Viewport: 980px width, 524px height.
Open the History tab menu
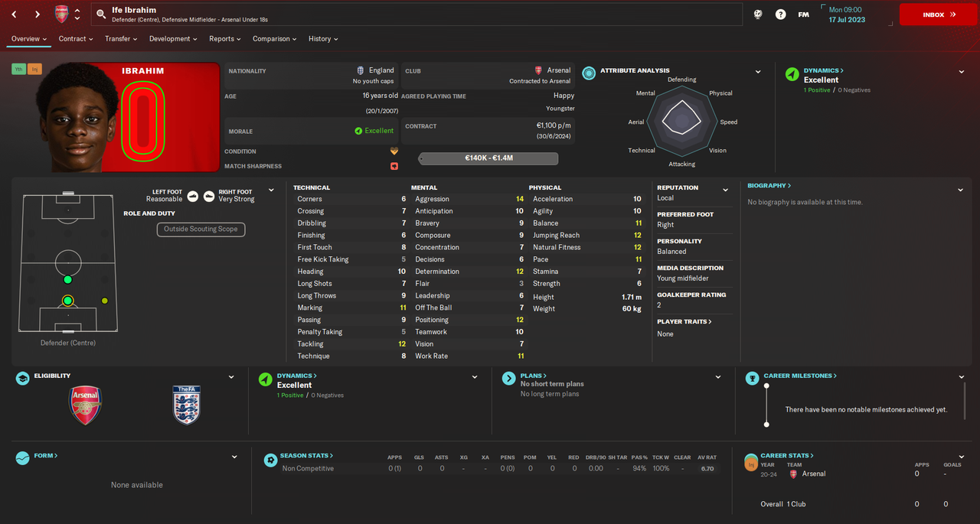point(323,39)
